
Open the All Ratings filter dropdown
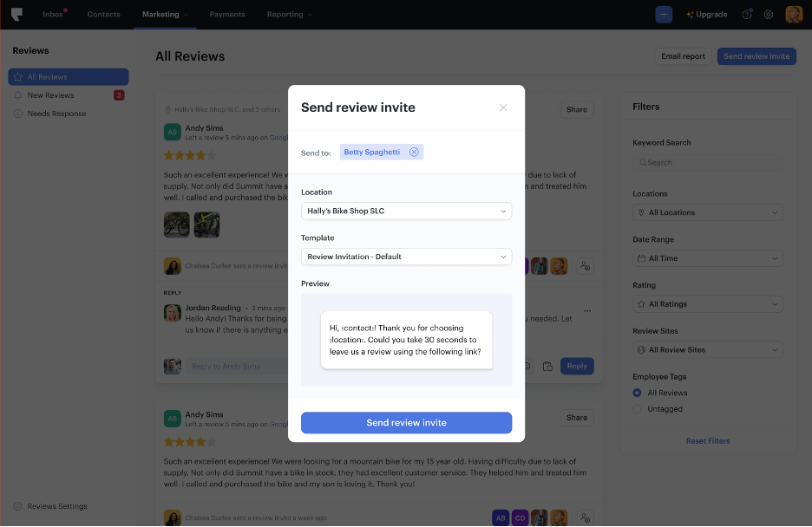tap(707, 304)
